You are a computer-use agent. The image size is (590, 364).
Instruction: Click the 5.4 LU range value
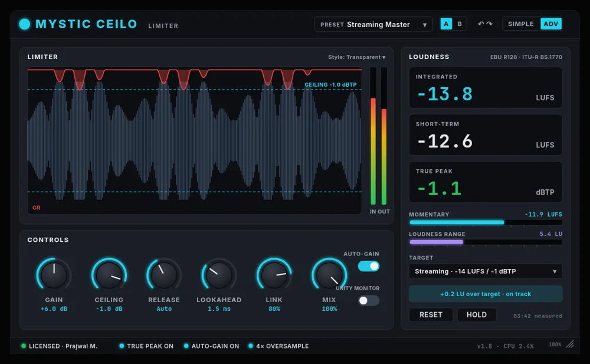click(551, 234)
